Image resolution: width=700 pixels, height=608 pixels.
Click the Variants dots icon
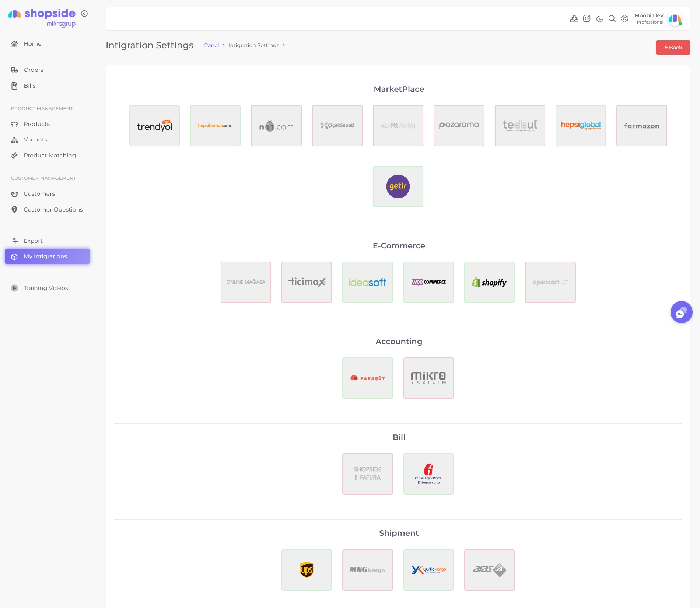tap(14, 140)
